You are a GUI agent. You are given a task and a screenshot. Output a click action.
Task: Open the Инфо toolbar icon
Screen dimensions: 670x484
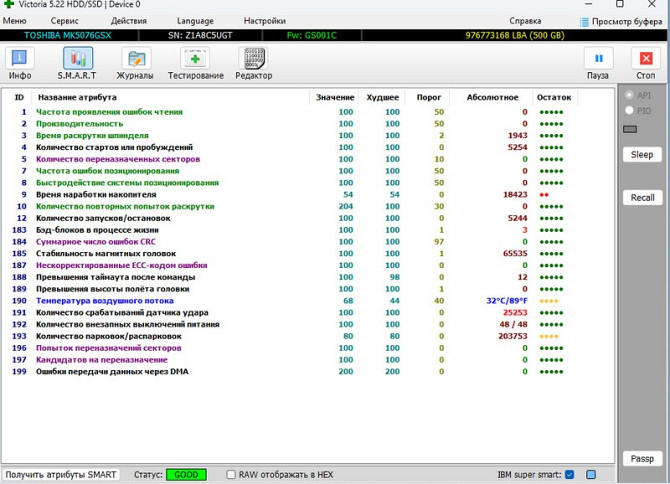point(20,59)
